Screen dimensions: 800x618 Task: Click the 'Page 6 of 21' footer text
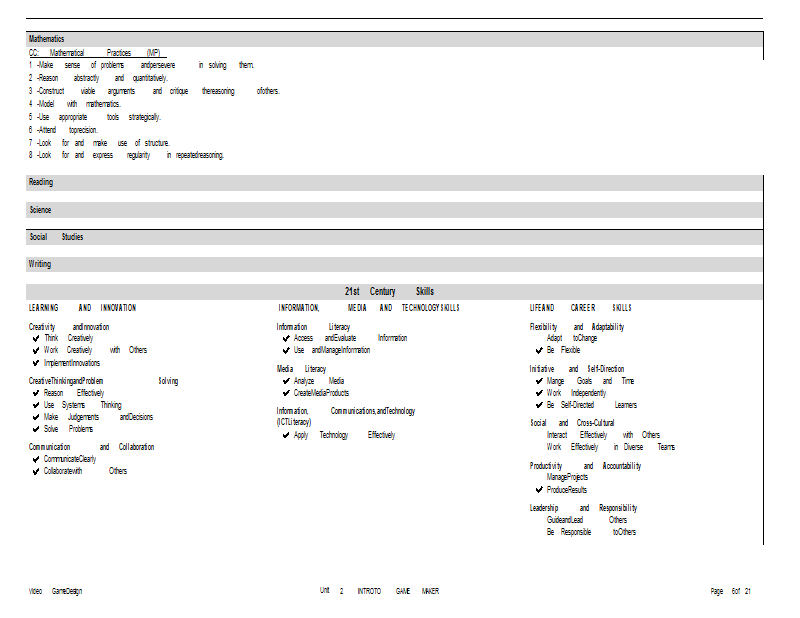pyautogui.click(x=731, y=591)
